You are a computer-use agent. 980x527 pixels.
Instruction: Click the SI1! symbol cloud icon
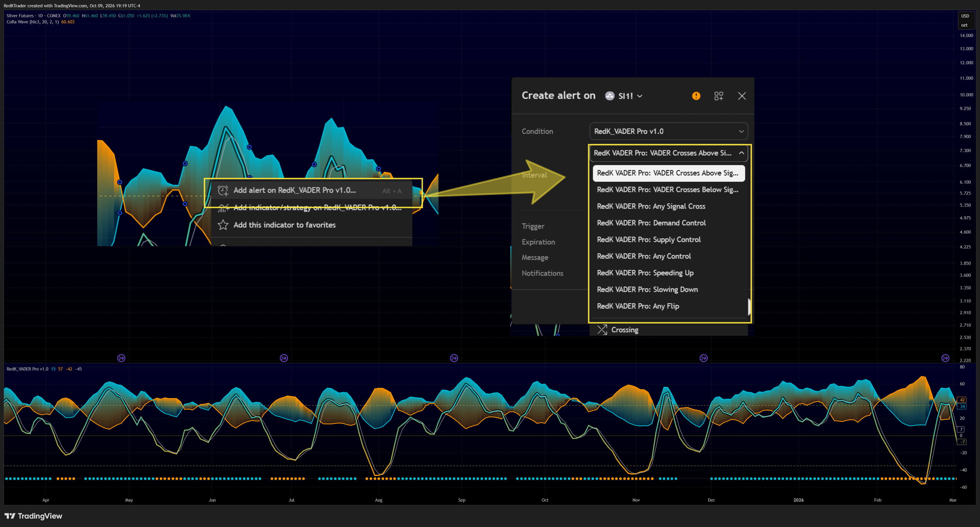click(x=610, y=96)
